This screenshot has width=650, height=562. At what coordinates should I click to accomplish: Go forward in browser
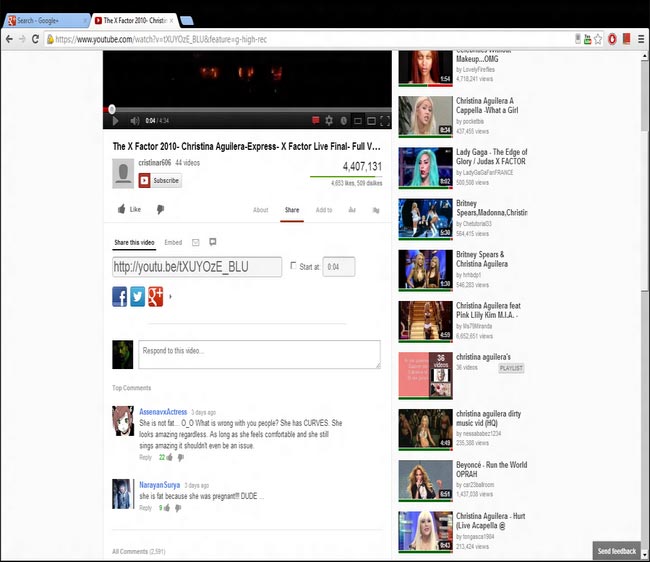22,39
